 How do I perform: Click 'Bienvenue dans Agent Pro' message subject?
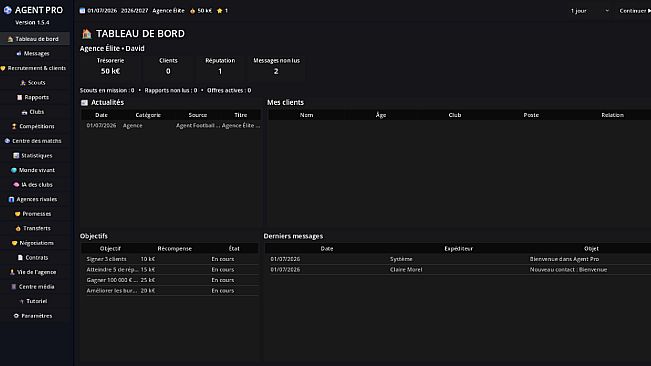[564, 259]
